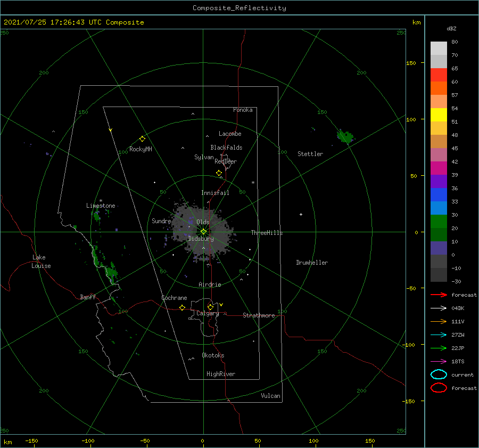Click the Cochrane label

click(174, 298)
